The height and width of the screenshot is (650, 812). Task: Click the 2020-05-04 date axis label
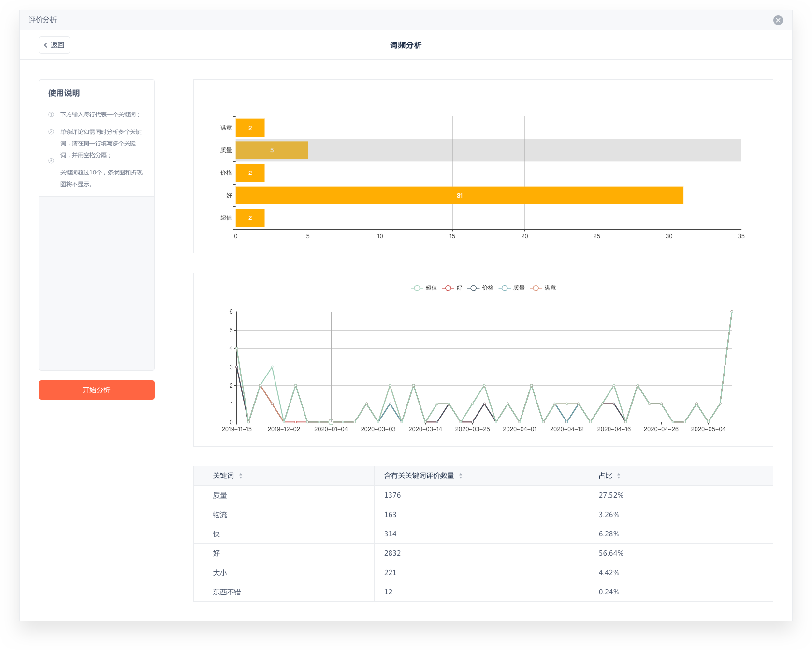pyautogui.click(x=708, y=429)
